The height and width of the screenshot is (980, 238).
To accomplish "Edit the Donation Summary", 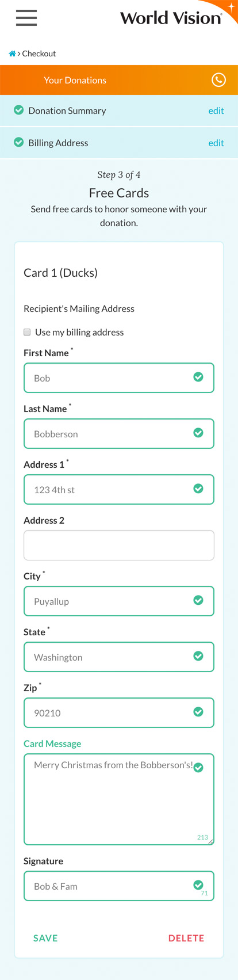I will click(216, 110).
